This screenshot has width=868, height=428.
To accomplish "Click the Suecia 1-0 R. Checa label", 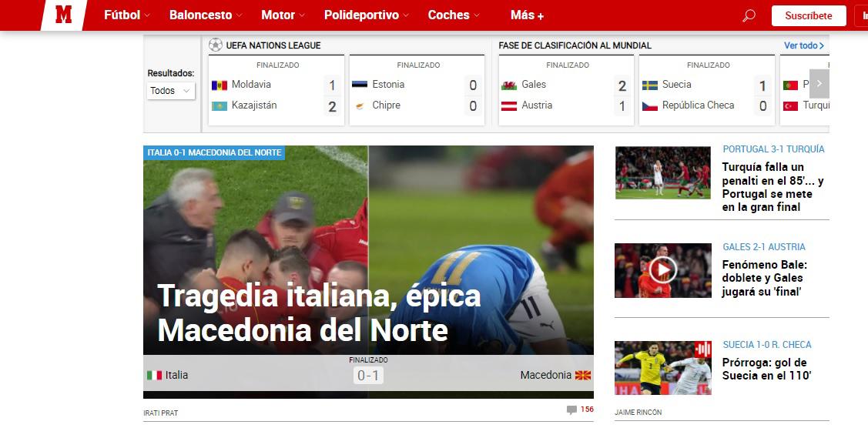I will tap(766, 345).
